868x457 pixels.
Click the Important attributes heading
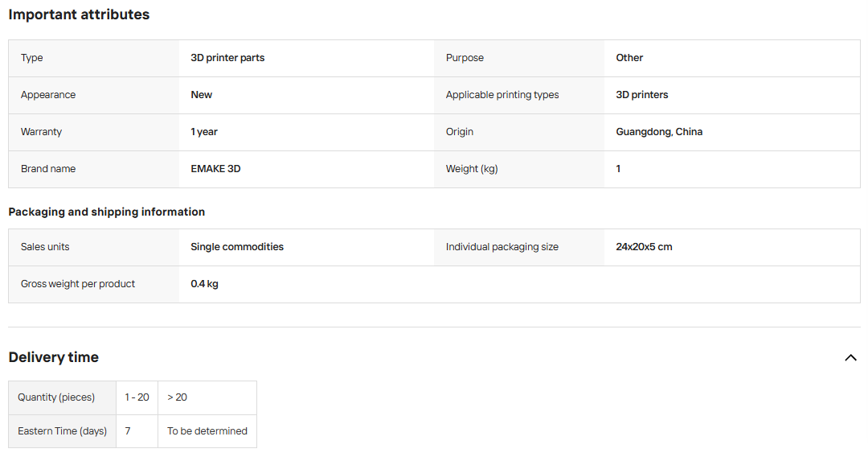(79, 14)
